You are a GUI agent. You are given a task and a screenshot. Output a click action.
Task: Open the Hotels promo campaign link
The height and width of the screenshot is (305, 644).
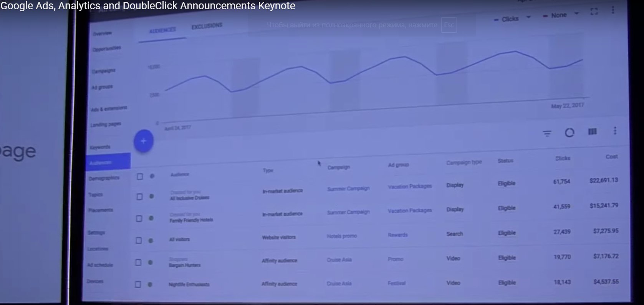point(342,236)
